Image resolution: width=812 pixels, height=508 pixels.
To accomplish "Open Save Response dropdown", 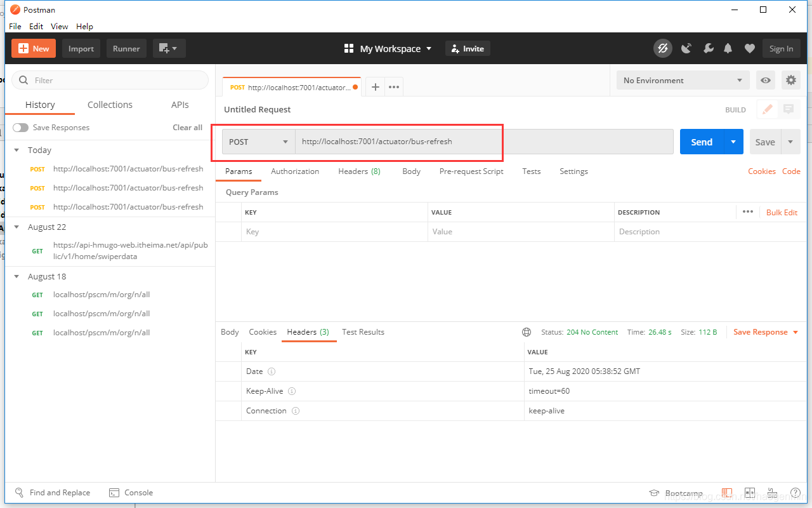I will point(766,332).
